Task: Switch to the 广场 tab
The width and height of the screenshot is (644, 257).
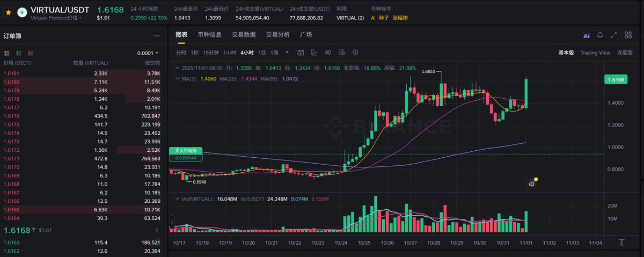Action: point(306,34)
